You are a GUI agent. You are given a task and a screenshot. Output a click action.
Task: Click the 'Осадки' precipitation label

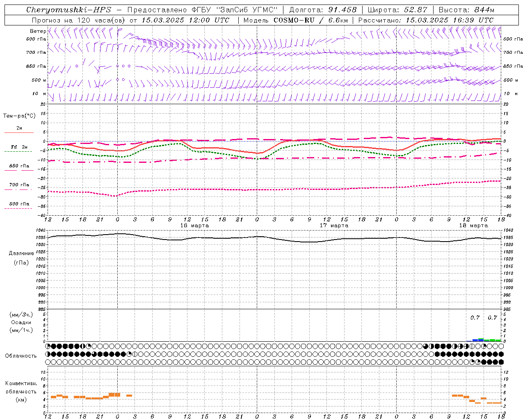click(x=21, y=322)
